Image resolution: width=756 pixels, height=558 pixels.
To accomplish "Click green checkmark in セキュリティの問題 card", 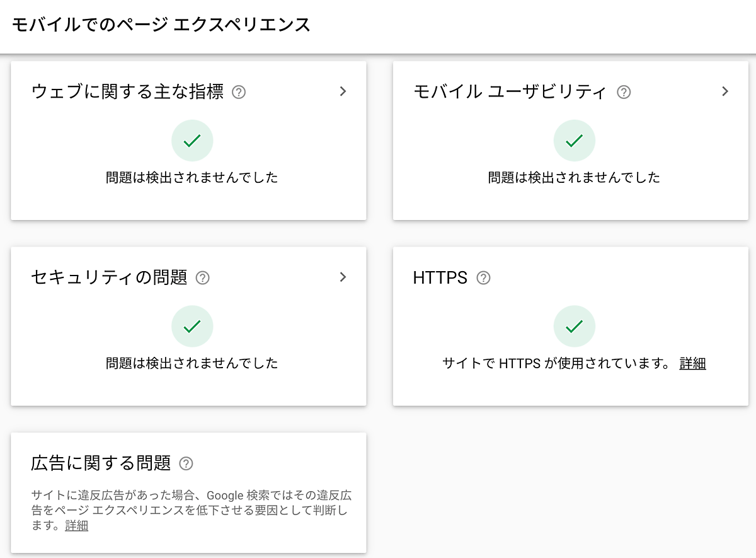I will 192,327.
